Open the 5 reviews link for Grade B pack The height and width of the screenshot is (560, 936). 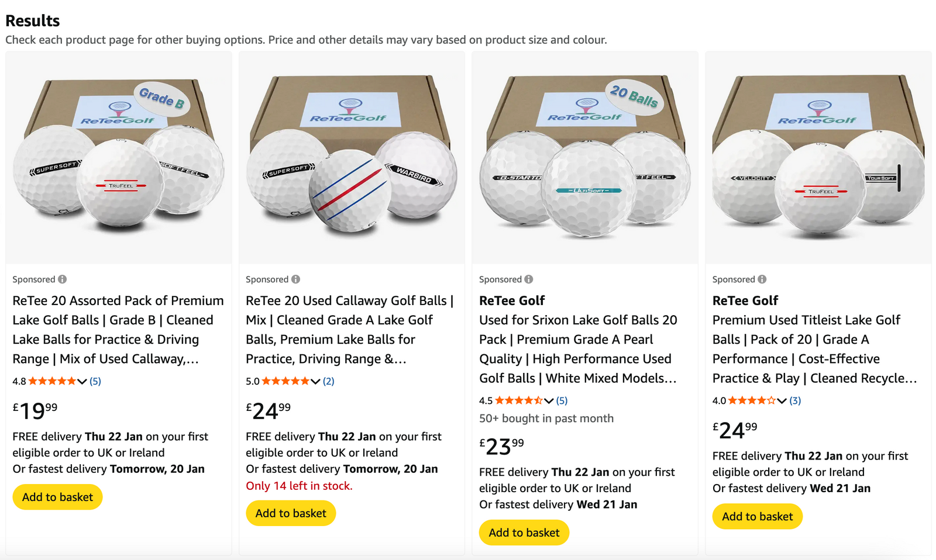95,381
